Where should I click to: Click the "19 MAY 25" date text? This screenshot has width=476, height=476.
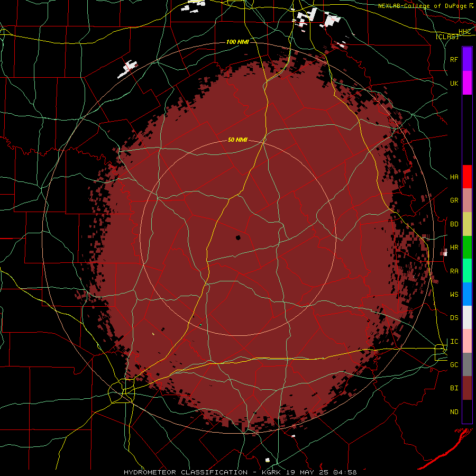point(307,472)
